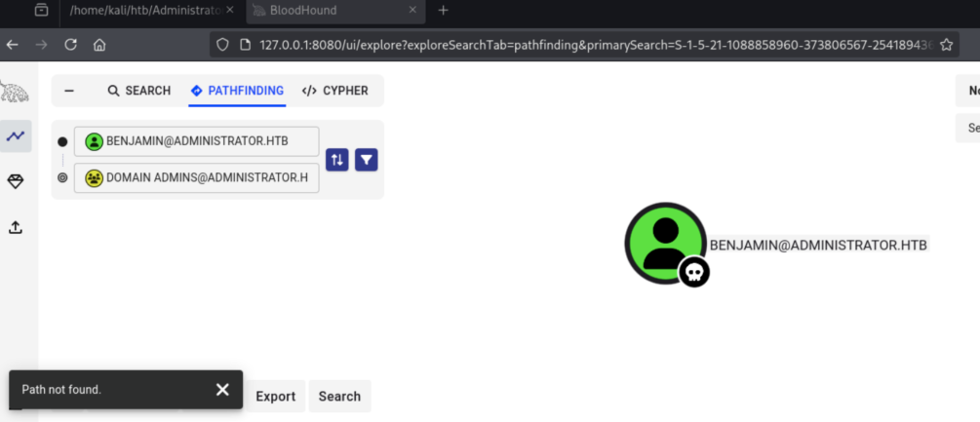The image size is (980, 422).
Task: Open Group Management diamond icon
Action: point(16,181)
